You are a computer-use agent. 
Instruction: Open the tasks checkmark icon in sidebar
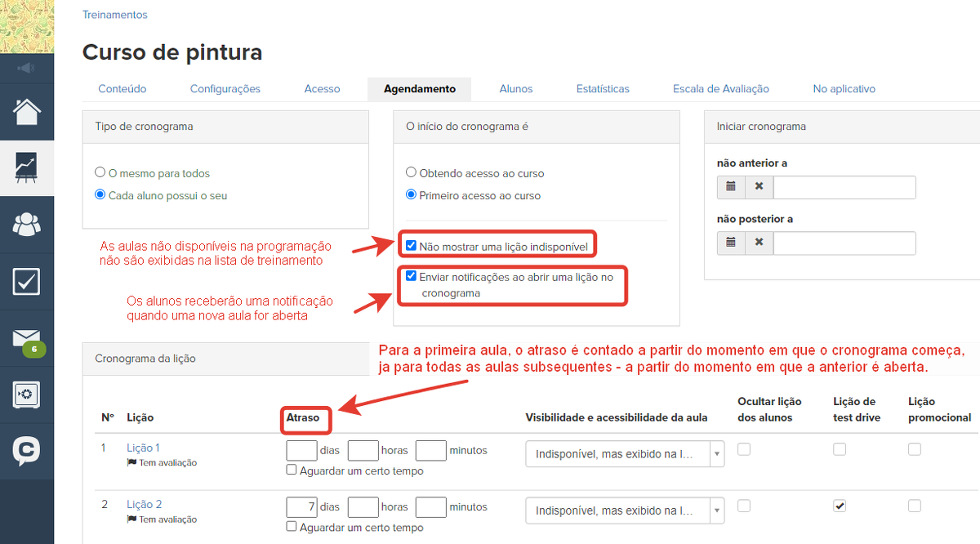point(27,282)
